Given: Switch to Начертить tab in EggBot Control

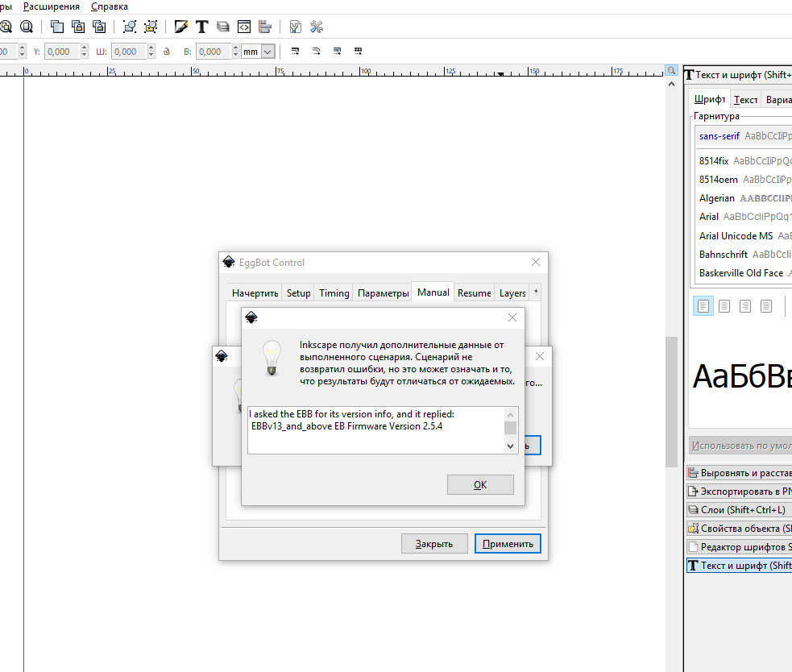Looking at the screenshot, I should (x=255, y=293).
